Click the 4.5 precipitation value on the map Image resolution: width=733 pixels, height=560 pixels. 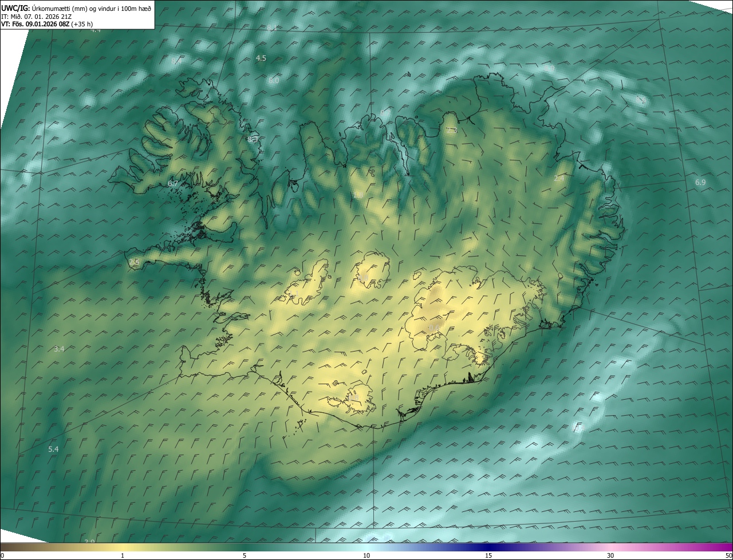261,58
